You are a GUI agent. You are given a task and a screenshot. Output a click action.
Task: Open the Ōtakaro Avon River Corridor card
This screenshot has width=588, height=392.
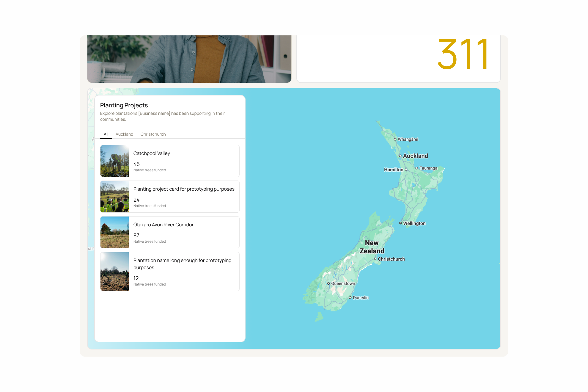(x=170, y=232)
